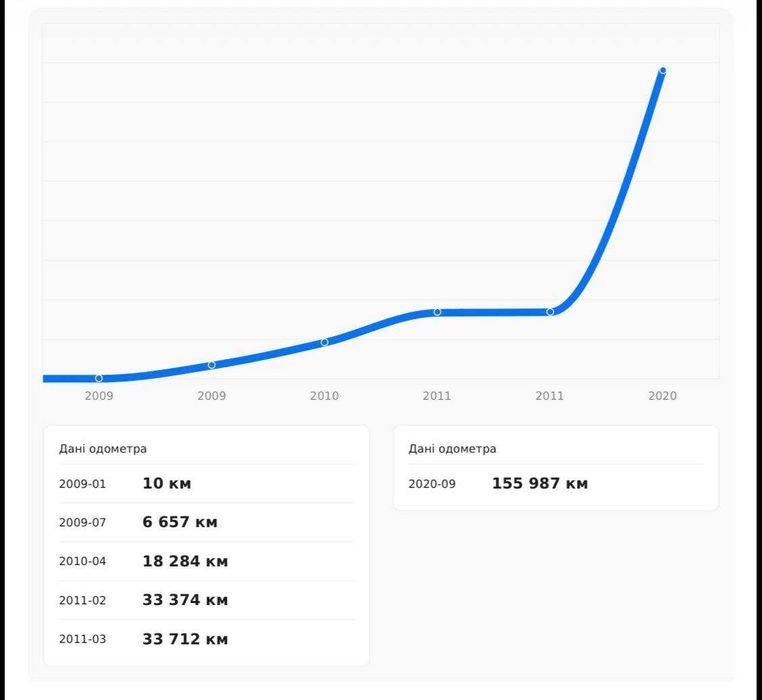Select the 2010 x-axis label
Screen dimensions: 762x700
(324, 396)
